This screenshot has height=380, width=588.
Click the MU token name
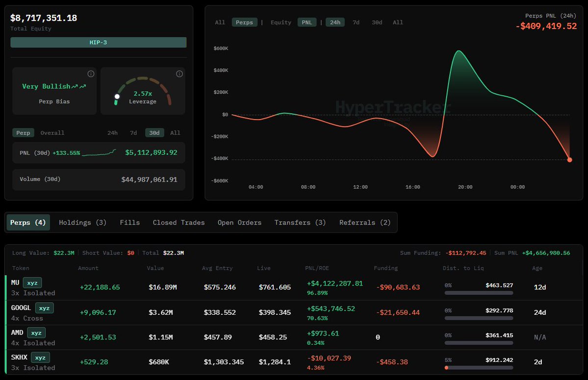click(15, 283)
